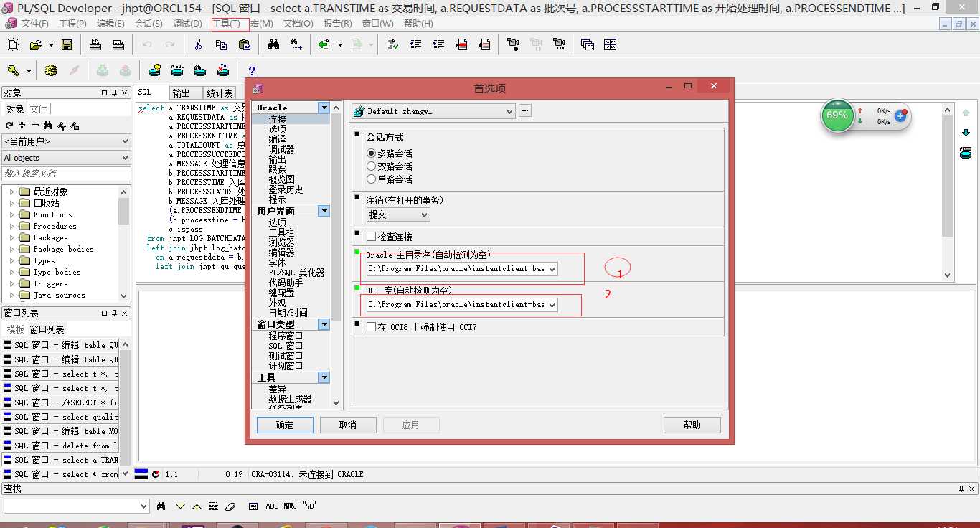
Task: Click the preferences category list scrollbar
Action: (336, 255)
